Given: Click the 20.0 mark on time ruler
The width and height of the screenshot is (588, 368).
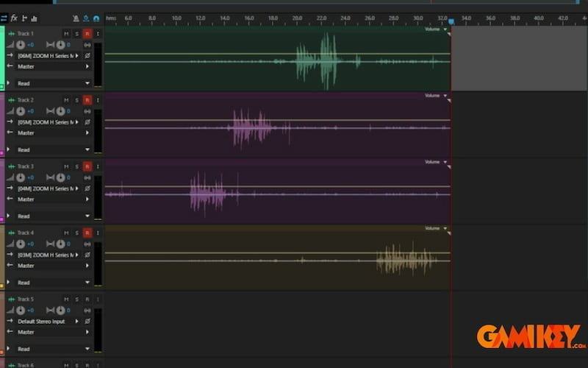Looking at the screenshot, I should (298, 18).
